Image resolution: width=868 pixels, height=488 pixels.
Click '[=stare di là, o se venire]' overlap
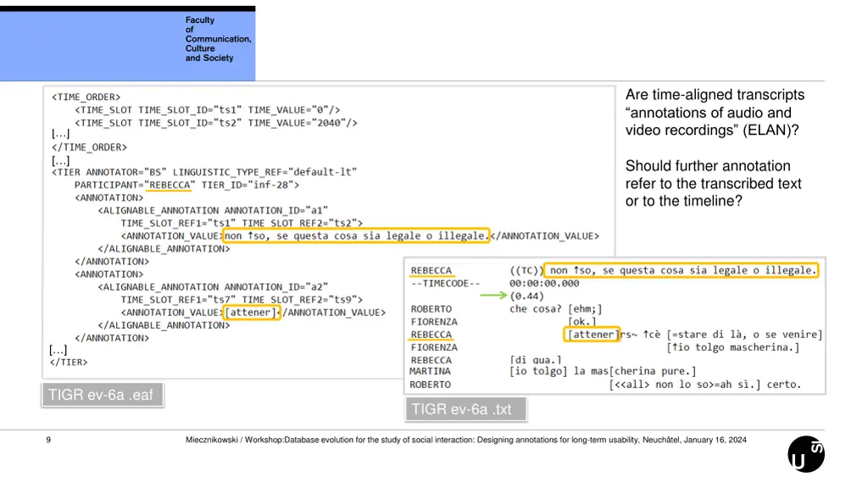click(x=744, y=335)
